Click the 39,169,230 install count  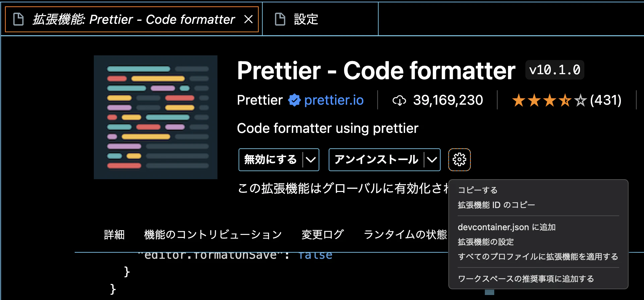(448, 100)
